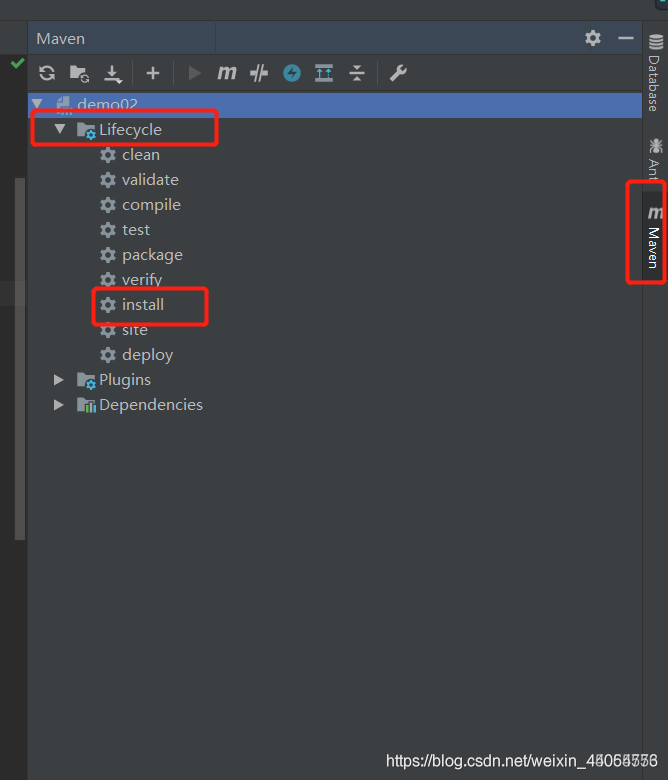Select the Plugins tree node
This screenshot has width=668, height=780.
(125, 380)
